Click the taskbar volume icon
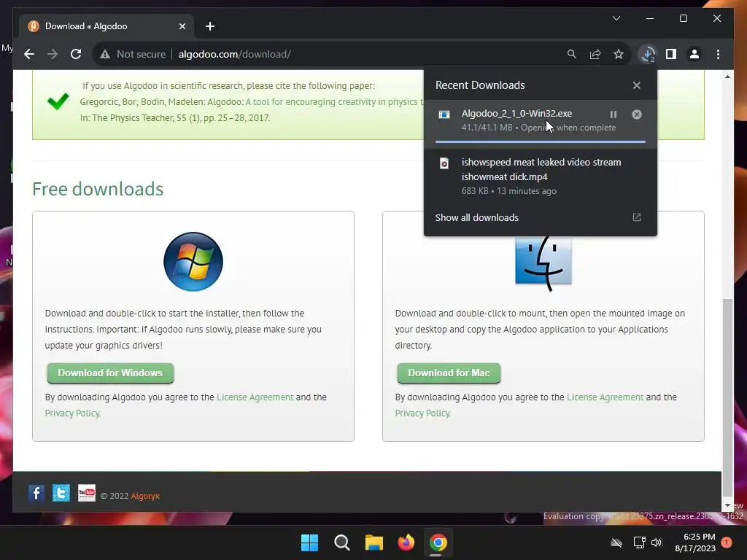The image size is (747, 560). 657,542
